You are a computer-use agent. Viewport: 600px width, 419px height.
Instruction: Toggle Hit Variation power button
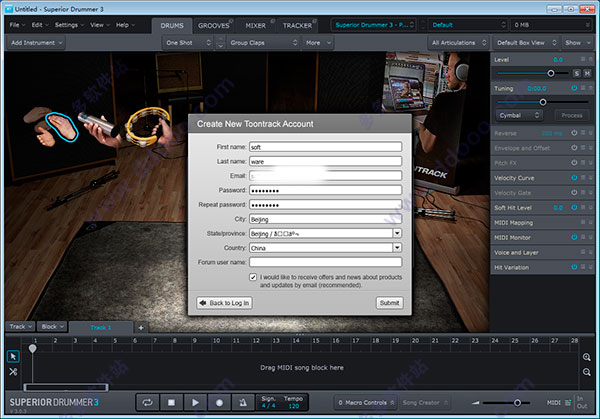[x=574, y=267]
